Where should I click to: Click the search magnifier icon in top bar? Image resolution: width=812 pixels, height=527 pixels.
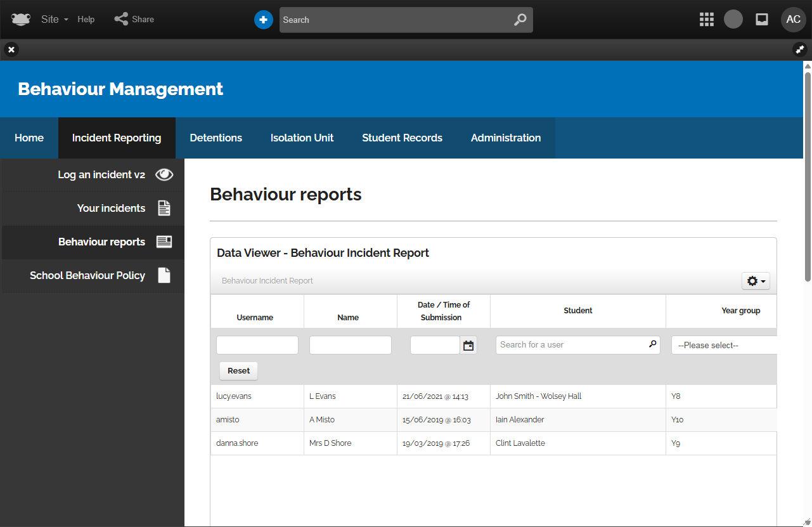pyautogui.click(x=520, y=20)
